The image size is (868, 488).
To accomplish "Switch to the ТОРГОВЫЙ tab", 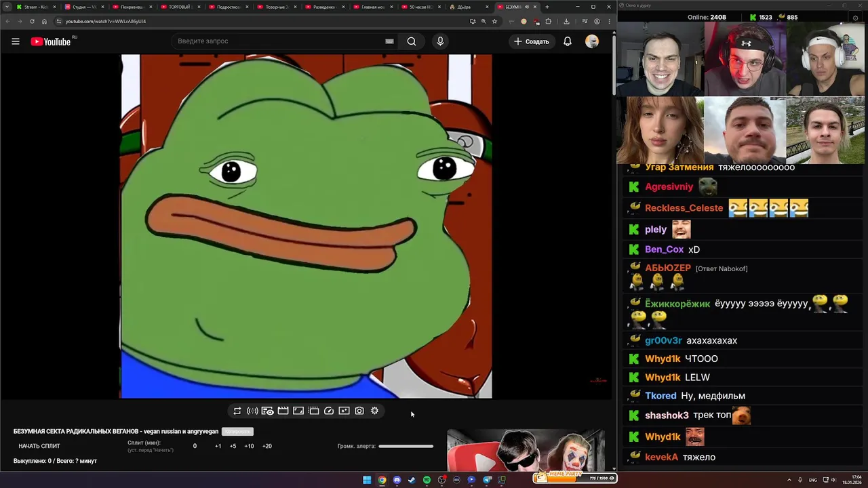I will click(180, 7).
